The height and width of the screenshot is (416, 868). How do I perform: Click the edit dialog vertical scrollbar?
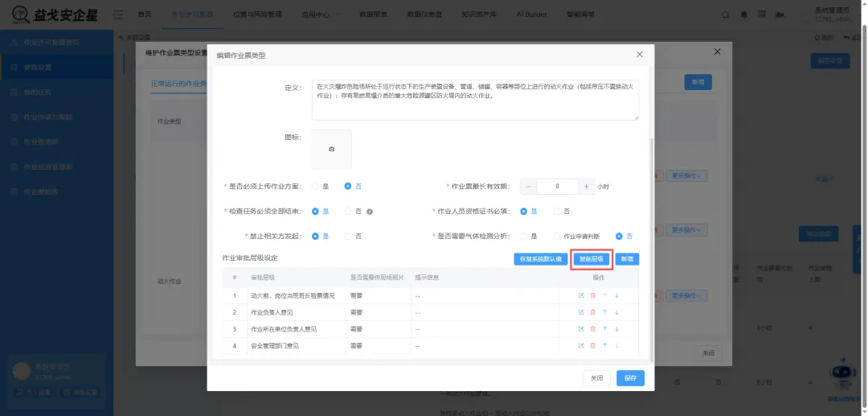coord(651,249)
